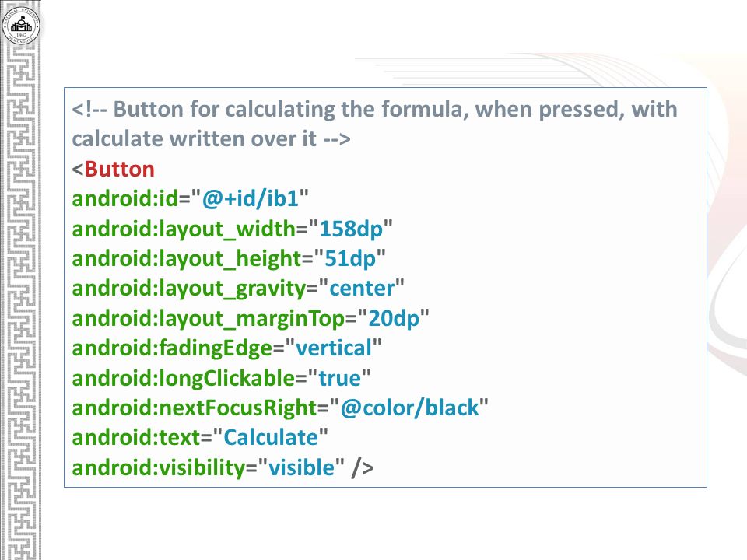This screenshot has width=747, height=560.
Task: Click the center gravity value
Action: pyautogui.click(x=362, y=289)
